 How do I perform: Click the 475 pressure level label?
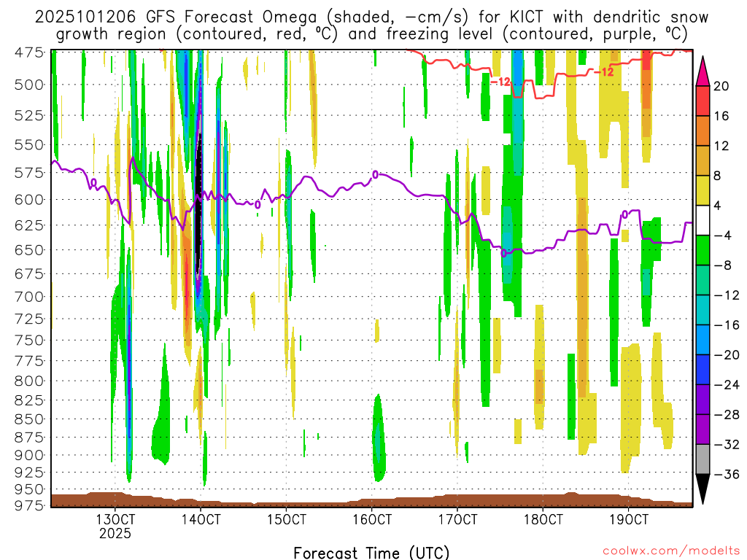coord(29,52)
